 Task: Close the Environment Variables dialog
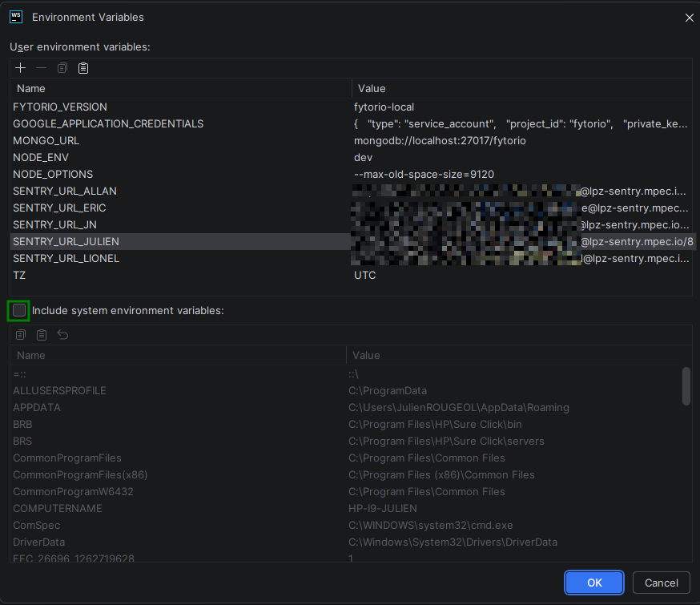(x=690, y=17)
